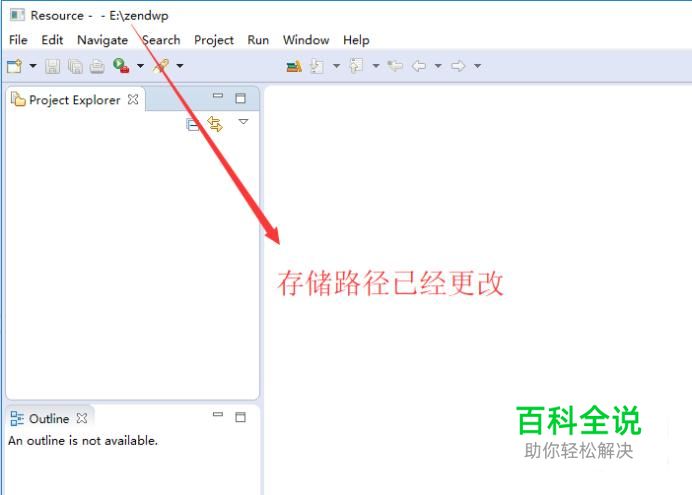The width and height of the screenshot is (692, 495).
Task: Click the Forward navigation arrow
Action: [458, 66]
